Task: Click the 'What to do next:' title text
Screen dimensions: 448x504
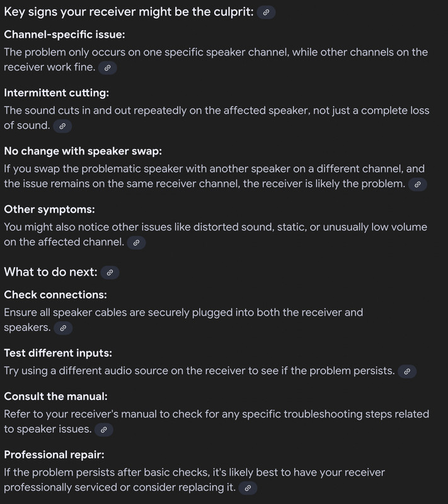Action: 50,272
